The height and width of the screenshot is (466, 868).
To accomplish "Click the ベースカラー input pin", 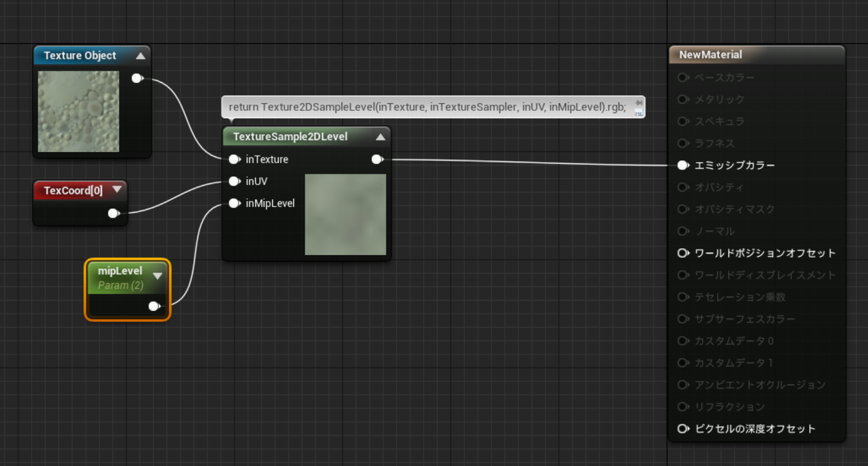I will tap(683, 77).
